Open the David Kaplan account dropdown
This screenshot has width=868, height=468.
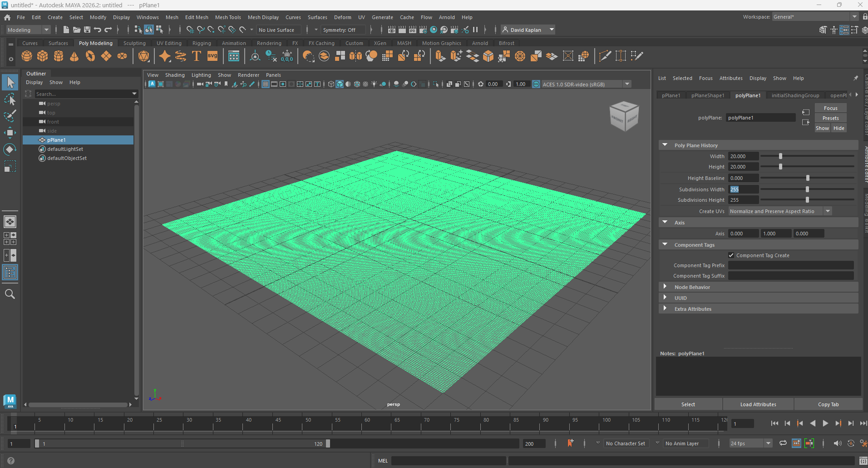coord(528,30)
